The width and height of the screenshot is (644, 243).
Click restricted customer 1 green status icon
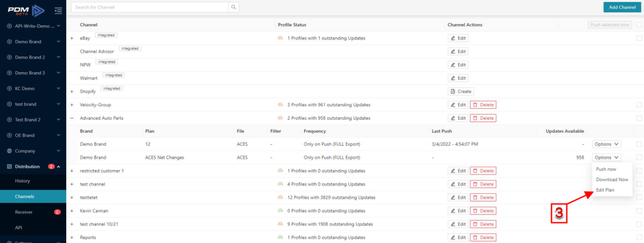[280, 171]
